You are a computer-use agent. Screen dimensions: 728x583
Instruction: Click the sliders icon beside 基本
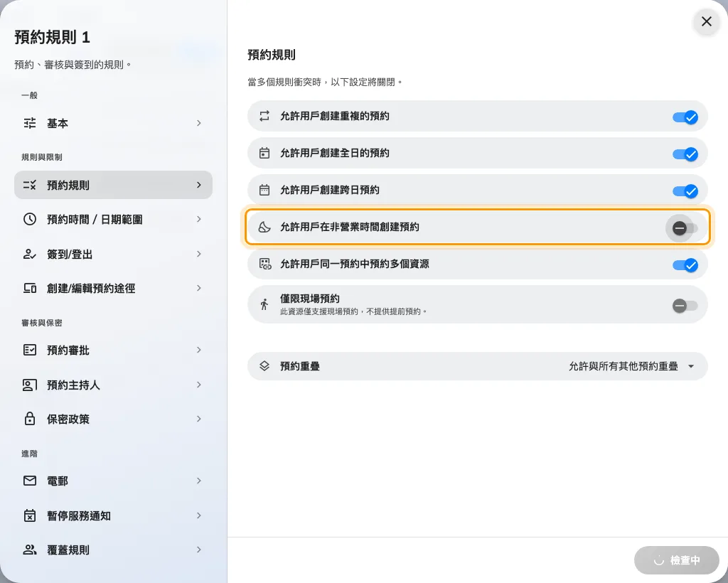[x=30, y=123]
